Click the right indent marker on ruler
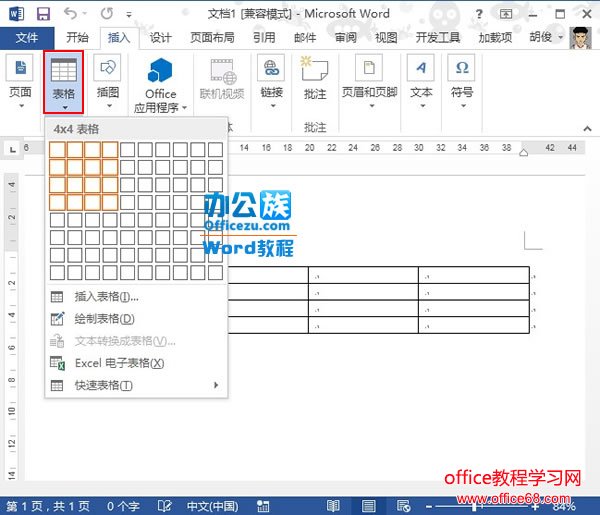This screenshot has width=600, height=515. (523, 153)
